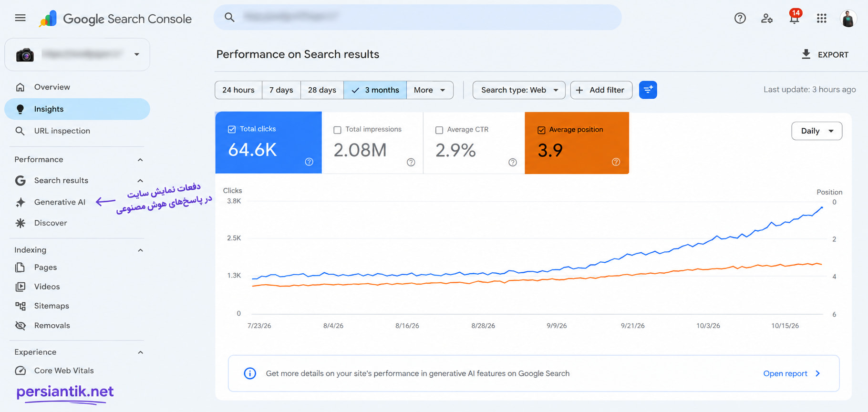The image size is (868, 412).
Task: Open the property selector dropdown
Action: point(77,54)
